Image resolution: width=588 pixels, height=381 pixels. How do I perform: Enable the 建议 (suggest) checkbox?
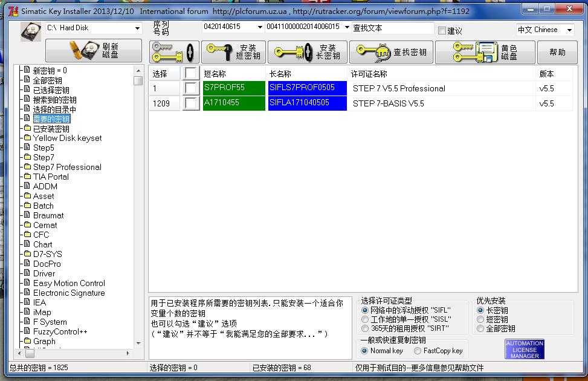(x=442, y=31)
